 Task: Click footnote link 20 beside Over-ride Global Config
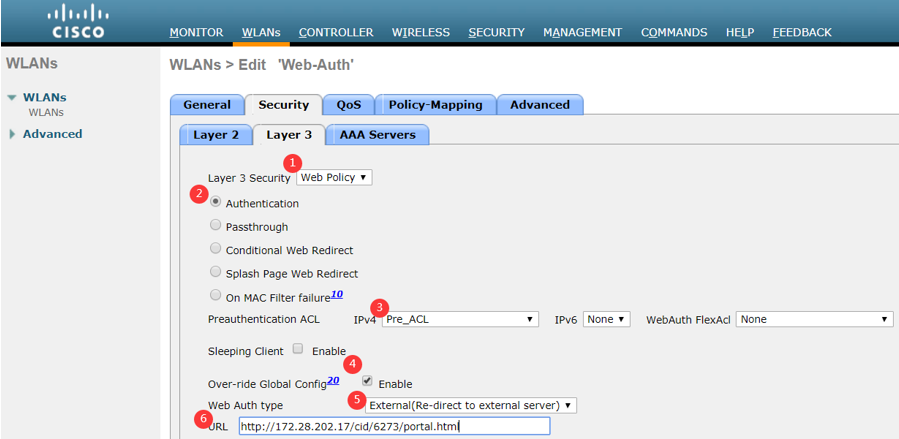pyautogui.click(x=333, y=381)
